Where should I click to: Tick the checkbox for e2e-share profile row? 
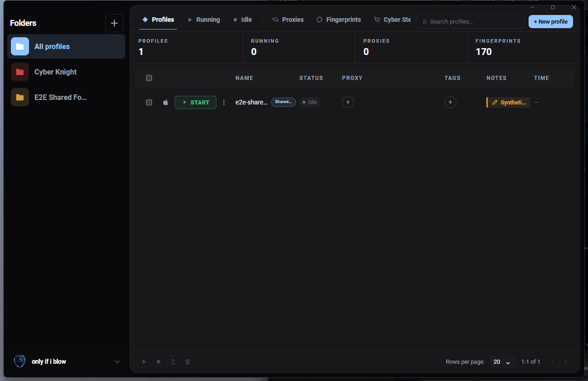tap(149, 103)
